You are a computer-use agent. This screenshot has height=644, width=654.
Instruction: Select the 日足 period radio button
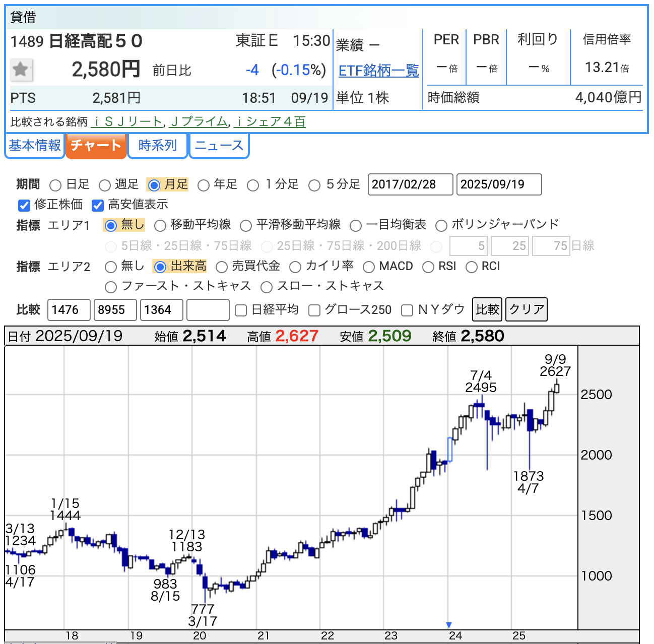(56, 185)
